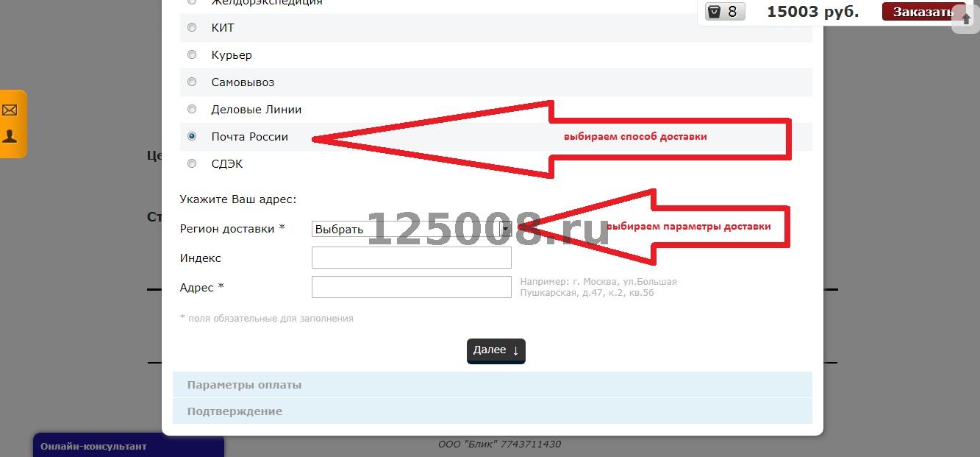Expand the Подтверждение section
The width and height of the screenshot is (980, 457).
492,411
